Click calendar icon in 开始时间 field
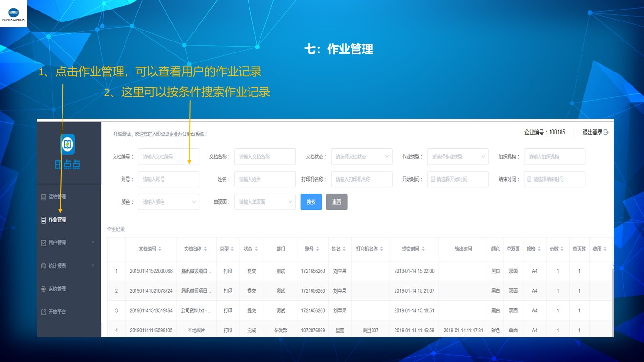The width and height of the screenshot is (644, 362). 433,179
